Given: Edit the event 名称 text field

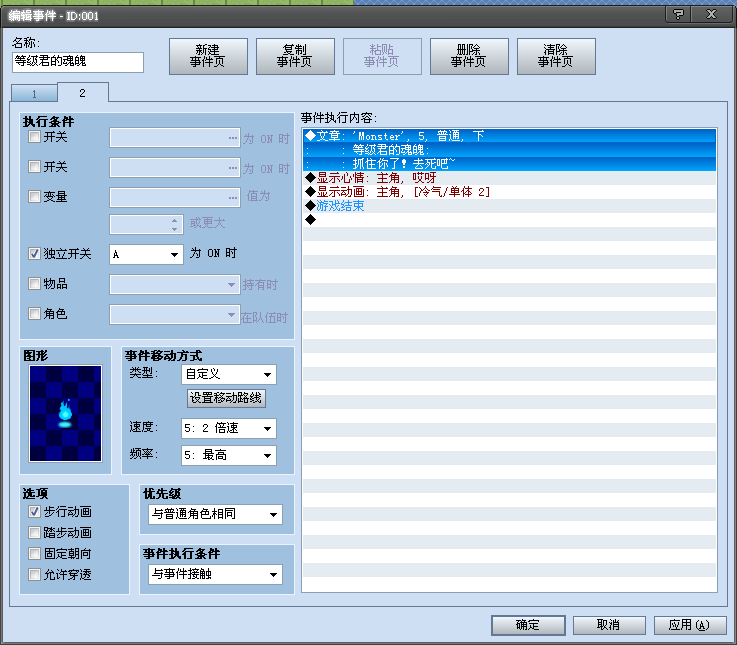Looking at the screenshot, I should pos(78,62).
